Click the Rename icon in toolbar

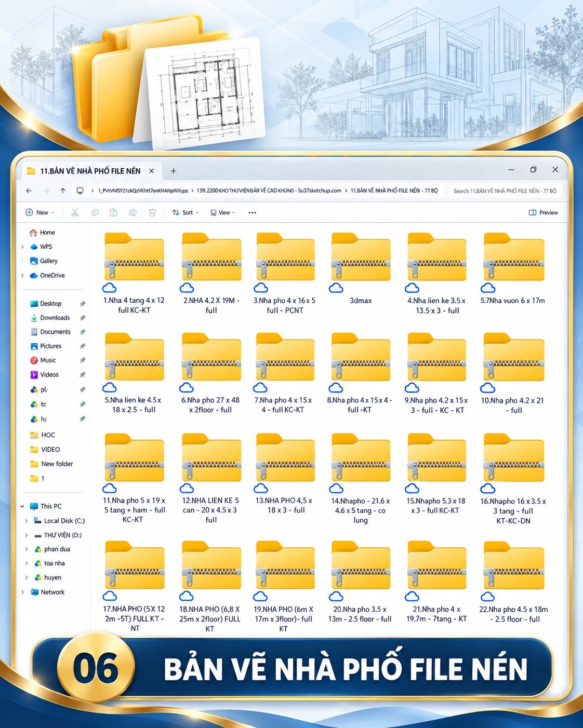coord(132,212)
